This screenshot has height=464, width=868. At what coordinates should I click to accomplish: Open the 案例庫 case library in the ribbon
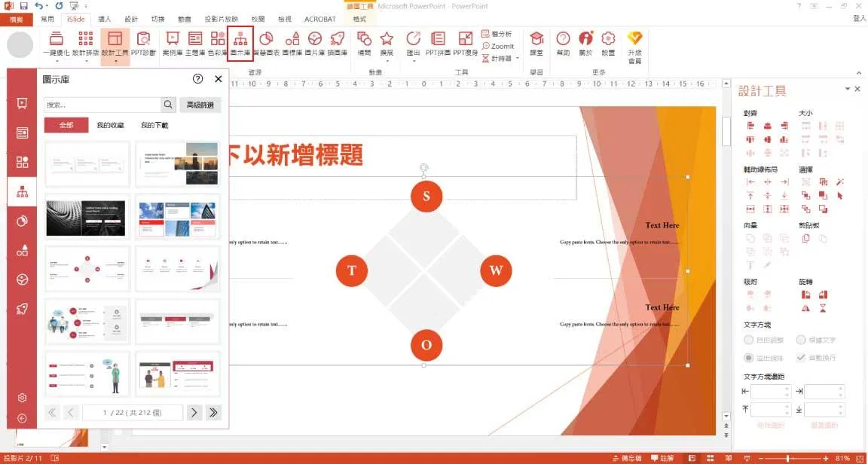coord(172,44)
